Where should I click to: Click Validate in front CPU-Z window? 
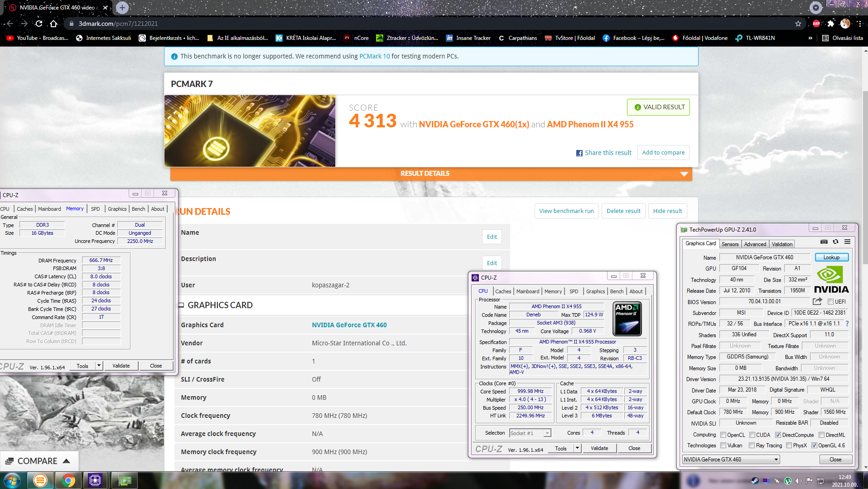[599, 448]
